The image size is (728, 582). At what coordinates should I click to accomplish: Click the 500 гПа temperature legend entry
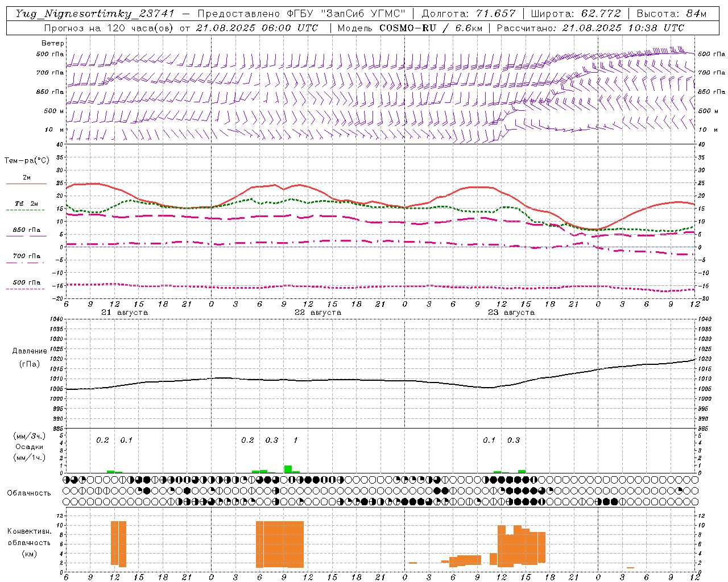[x=26, y=282]
